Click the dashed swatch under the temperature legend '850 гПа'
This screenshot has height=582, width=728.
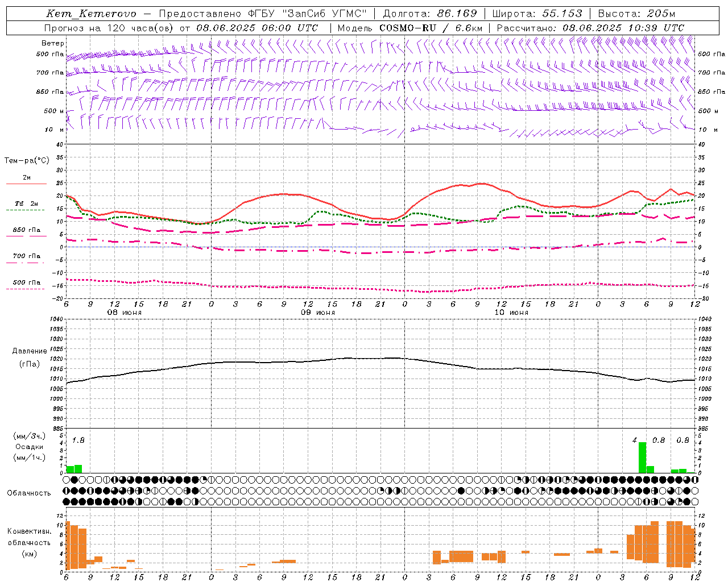tap(26, 236)
